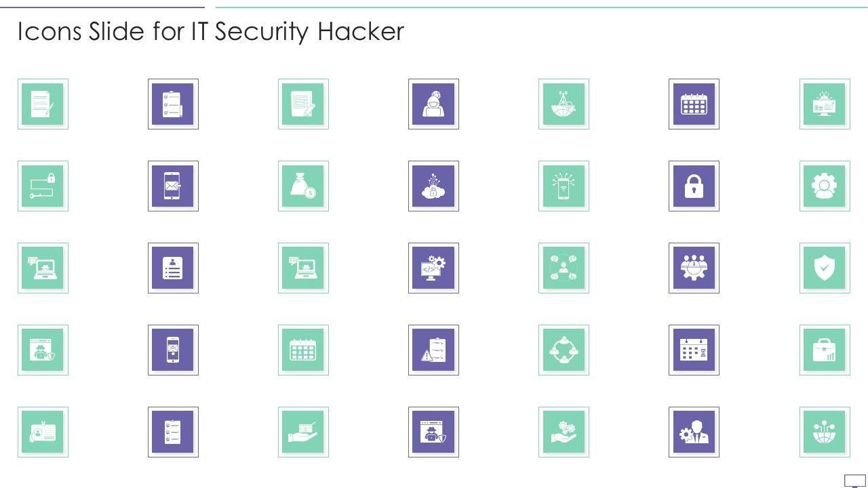
Task: Select the phone with envelope icon
Action: pos(173,186)
